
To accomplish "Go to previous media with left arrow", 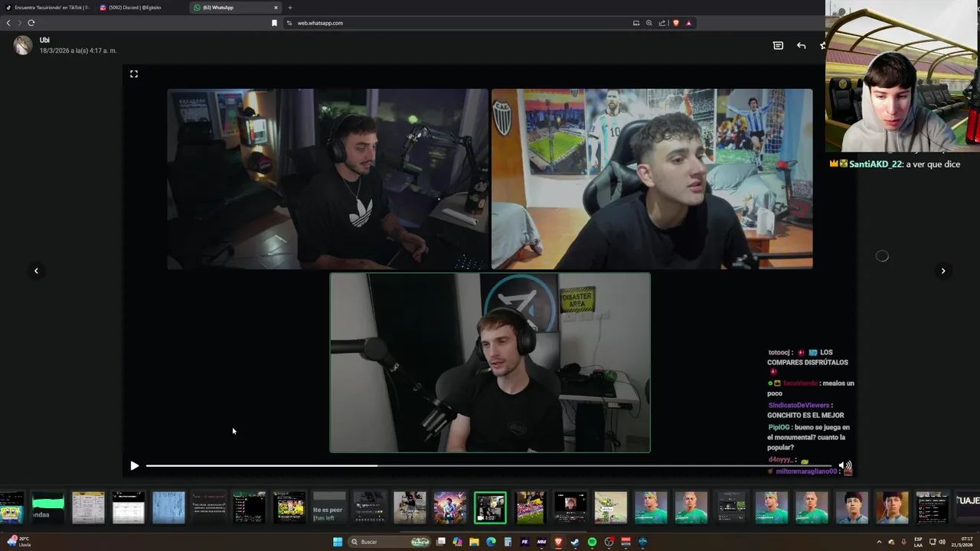I will click(36, 270).
